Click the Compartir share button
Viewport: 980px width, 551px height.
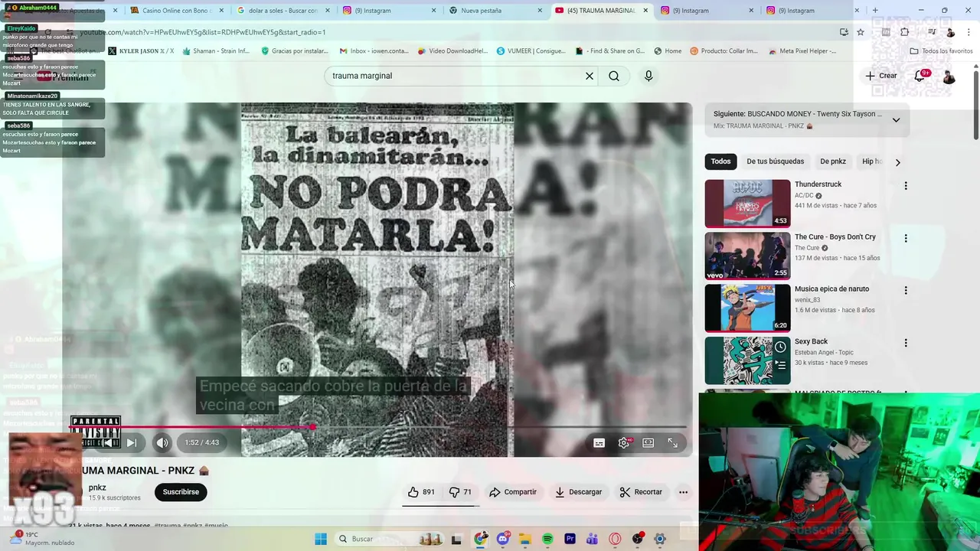(513, 492)
